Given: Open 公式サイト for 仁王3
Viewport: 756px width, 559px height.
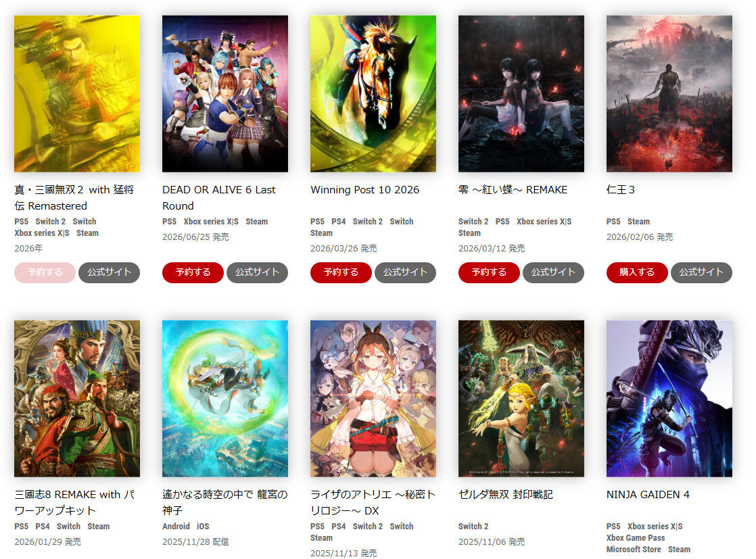Looking at the screenshot, I should pos(701,272).
